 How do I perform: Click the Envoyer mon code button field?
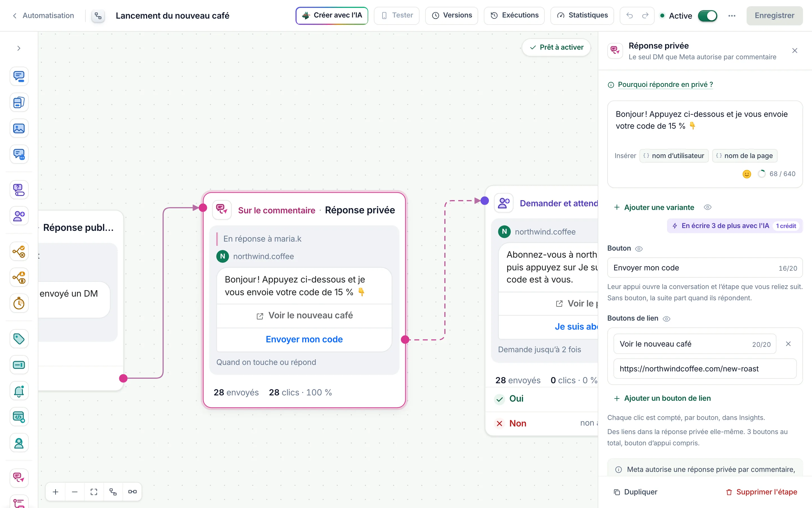(705, 268)
